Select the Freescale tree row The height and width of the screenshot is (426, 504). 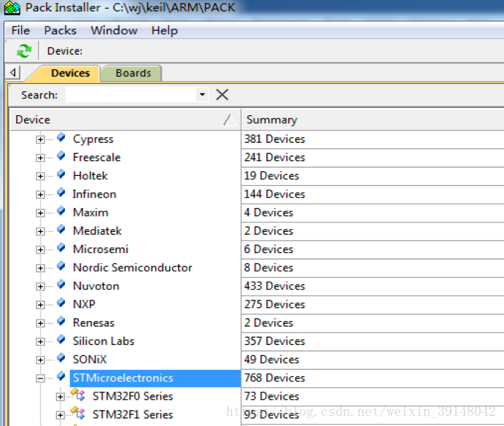point(97,158)
